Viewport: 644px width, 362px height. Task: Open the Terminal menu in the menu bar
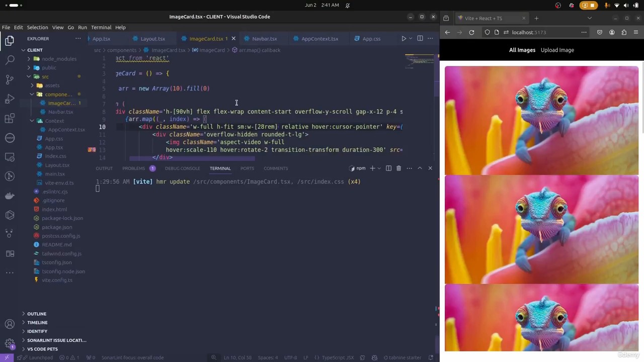click(101, 28)
